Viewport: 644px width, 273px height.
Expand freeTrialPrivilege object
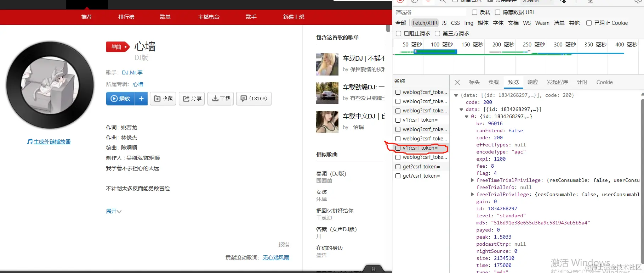(472, 194)
